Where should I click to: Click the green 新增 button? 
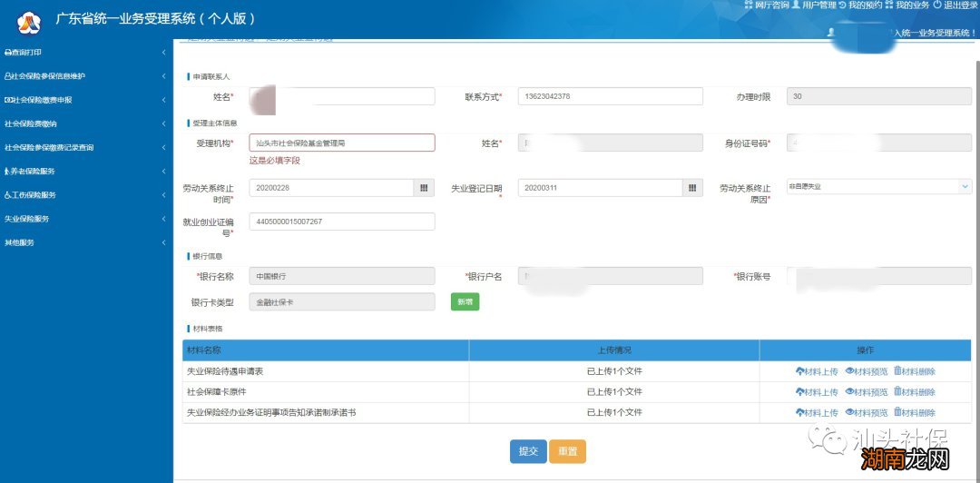[x=465, y=301]
